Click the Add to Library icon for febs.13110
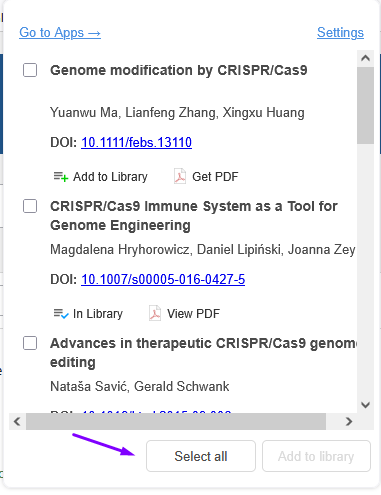The image size is (381, 495). pyautogui.click(x=61, y=177)
